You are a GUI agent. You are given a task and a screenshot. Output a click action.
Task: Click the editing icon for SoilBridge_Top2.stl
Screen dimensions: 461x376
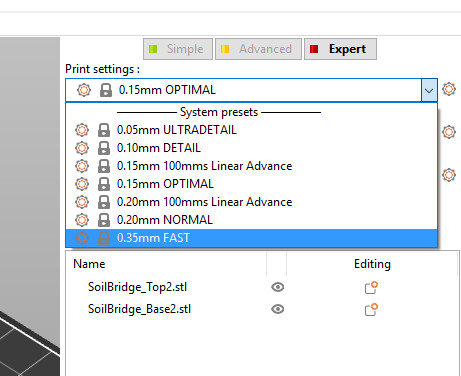click(x=371, y=288)
